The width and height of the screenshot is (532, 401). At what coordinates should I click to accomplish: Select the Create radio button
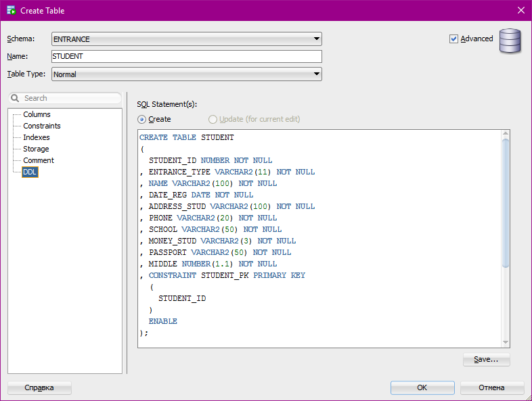click(141, 119)
